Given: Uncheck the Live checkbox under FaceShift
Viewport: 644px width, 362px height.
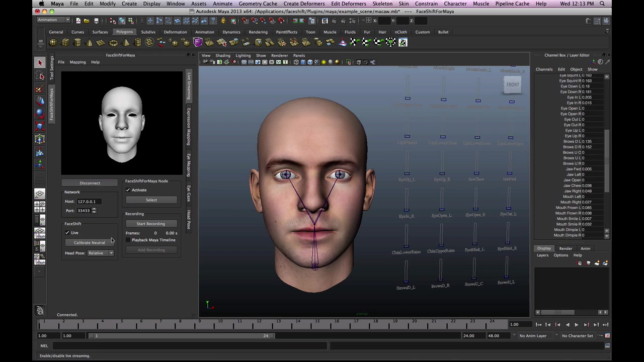Looking at the screenshot, I should (x=67, y=232).
